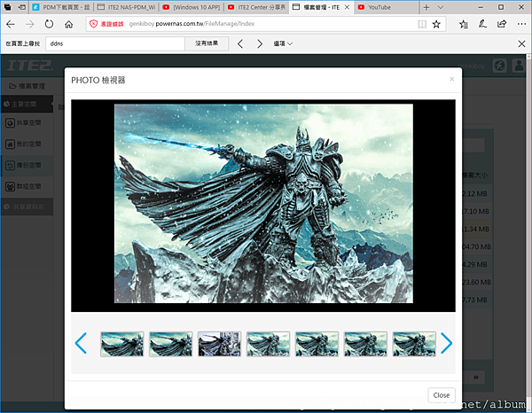
Task: Show previous thumbnails with left blue arrow
Action: coord(81,343)
